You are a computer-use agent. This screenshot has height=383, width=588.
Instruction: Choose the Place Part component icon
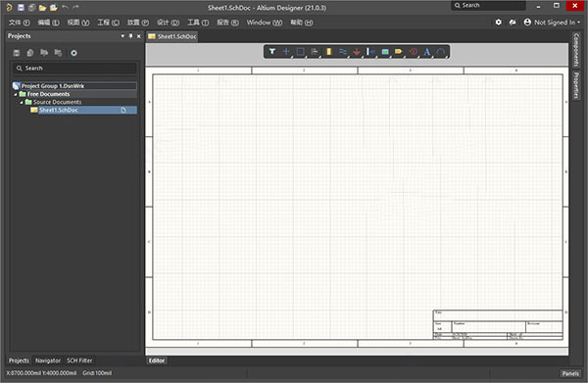[329, 52]
